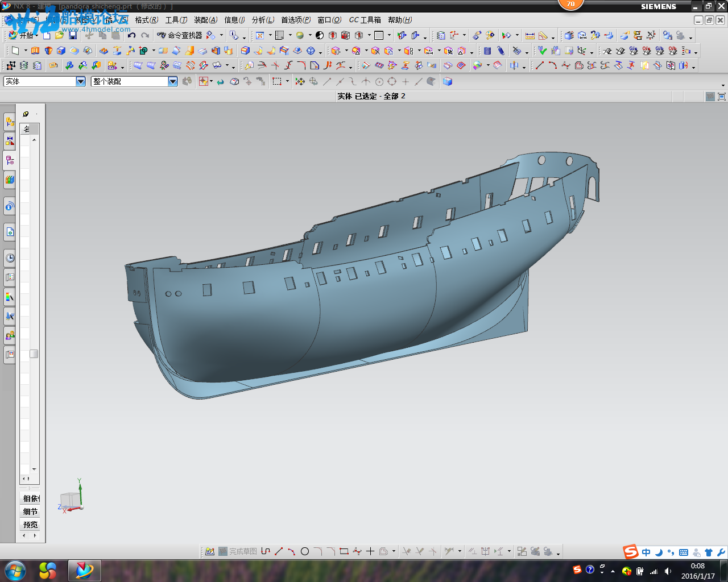Click the WCS orientation dropdown icon
Image resolution: width=728 pixels, height=582 pixels.
click(454, 35)
